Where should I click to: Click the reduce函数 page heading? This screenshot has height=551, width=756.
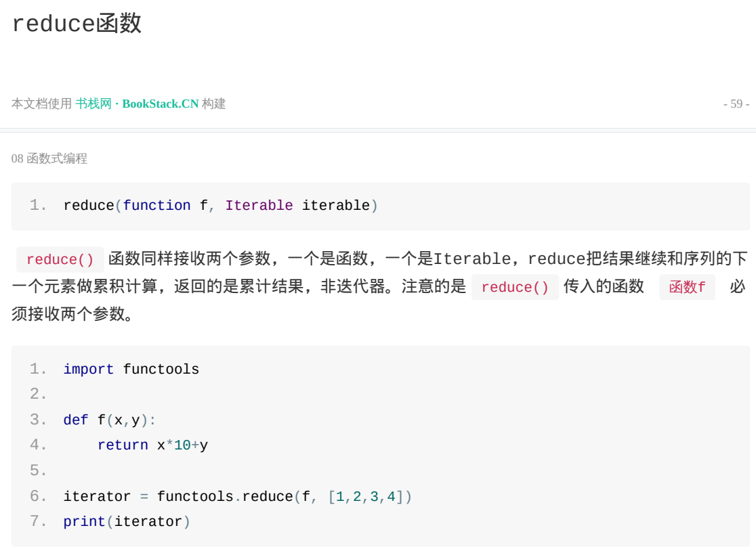[x=77, y=23]
